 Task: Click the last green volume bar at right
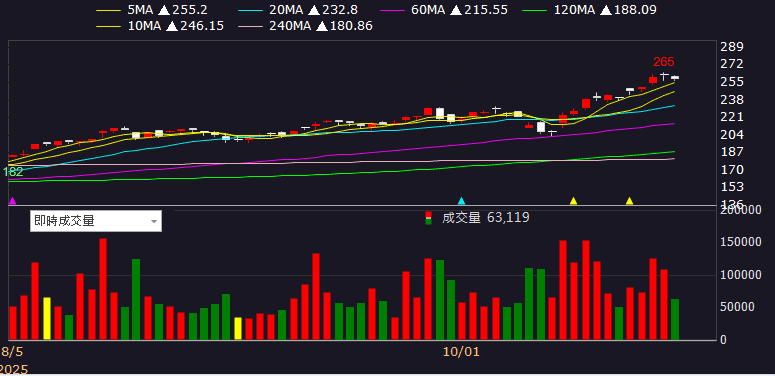click(675, 319)
